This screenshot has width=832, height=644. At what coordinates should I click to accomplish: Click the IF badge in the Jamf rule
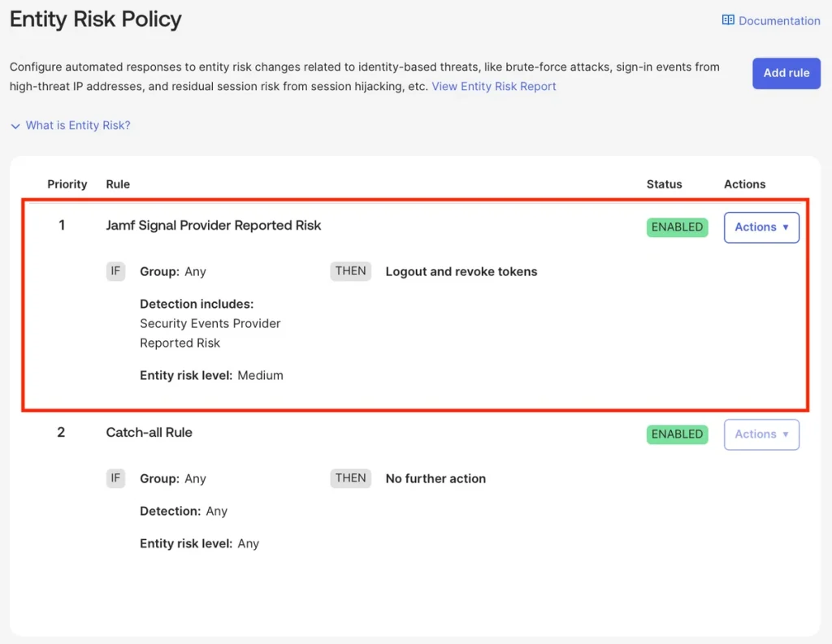click(x=115, y=271)
